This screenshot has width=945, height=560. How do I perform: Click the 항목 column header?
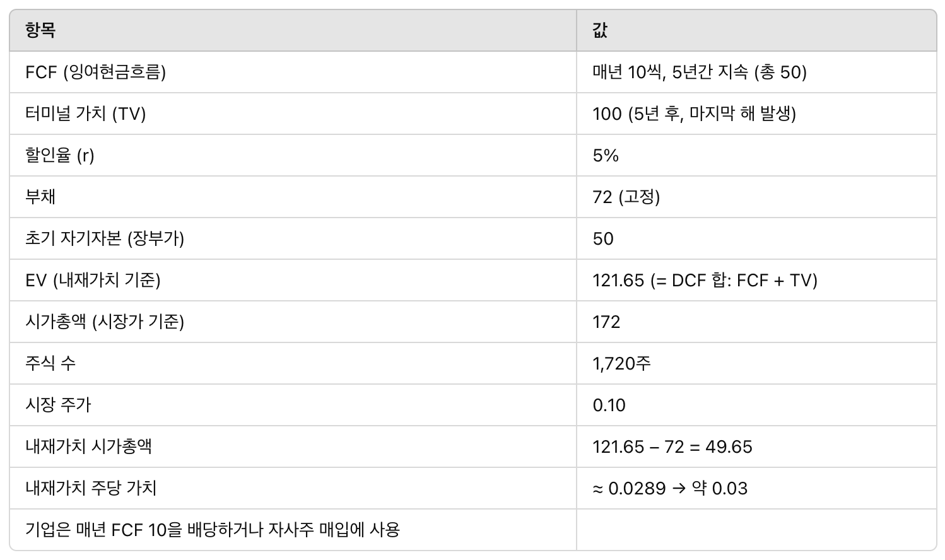pos(41,30)
